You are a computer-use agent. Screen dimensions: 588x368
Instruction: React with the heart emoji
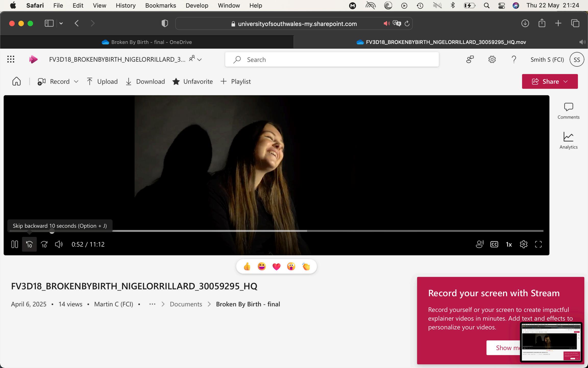pyautogui.click(x=276, y=267)
